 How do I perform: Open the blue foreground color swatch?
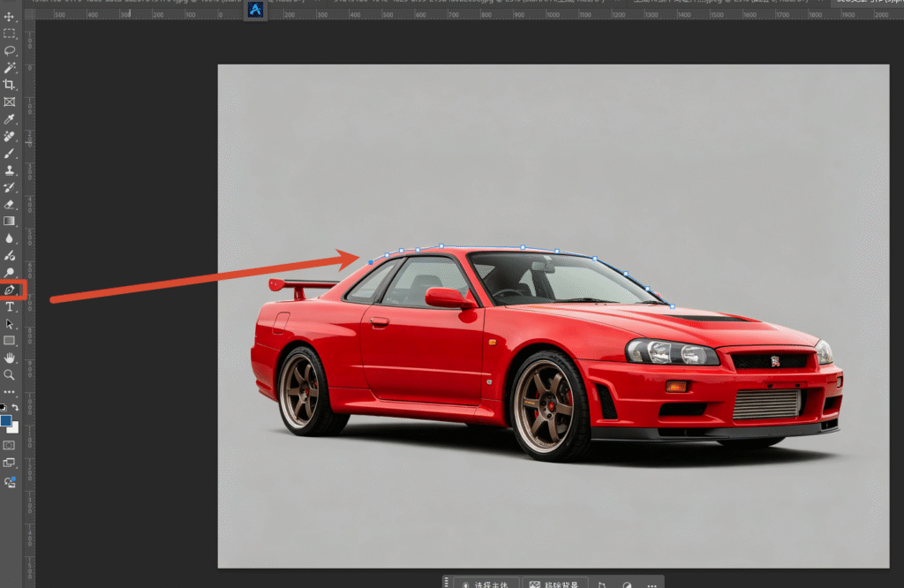click(6, 421)
